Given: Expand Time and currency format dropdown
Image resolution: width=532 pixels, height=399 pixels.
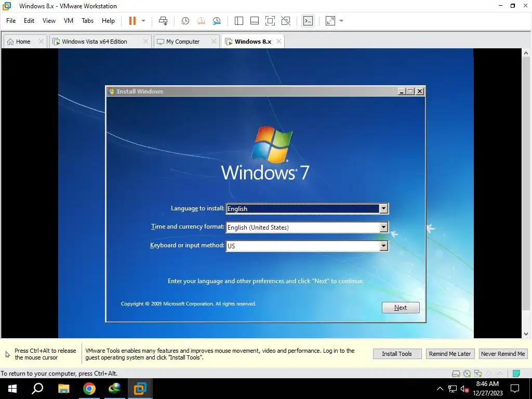Looking at the screenshot, I should [383, 227].
